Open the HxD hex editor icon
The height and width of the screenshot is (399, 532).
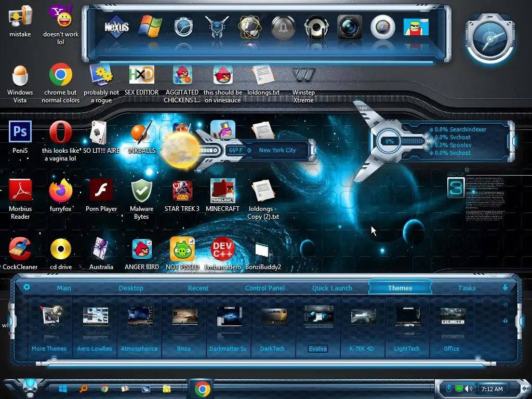click(x=141, y=75)
